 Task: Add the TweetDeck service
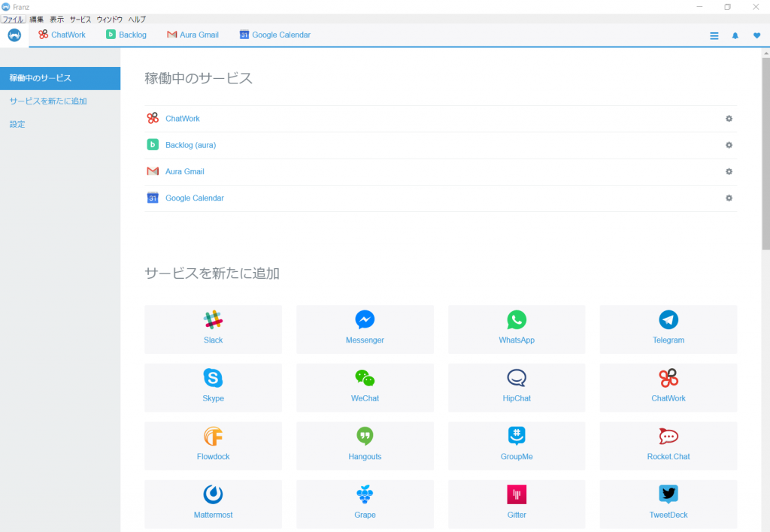668,504
